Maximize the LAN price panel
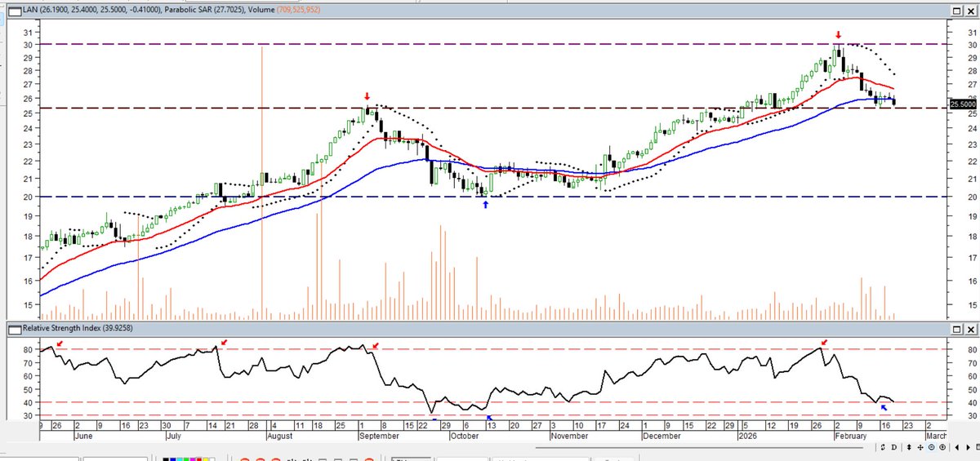This screenshot has height=461, width=980. pos(956,11)
